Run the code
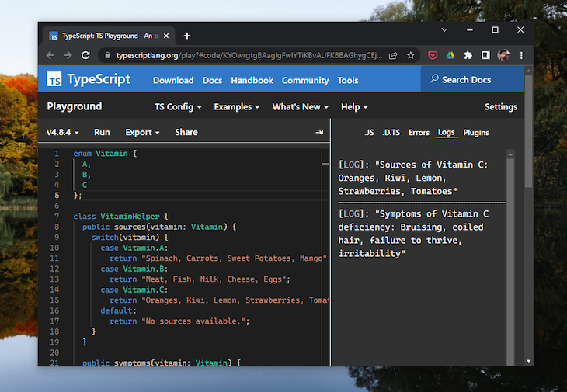This screenshot has height=392, width=567. tap(102, 132)
